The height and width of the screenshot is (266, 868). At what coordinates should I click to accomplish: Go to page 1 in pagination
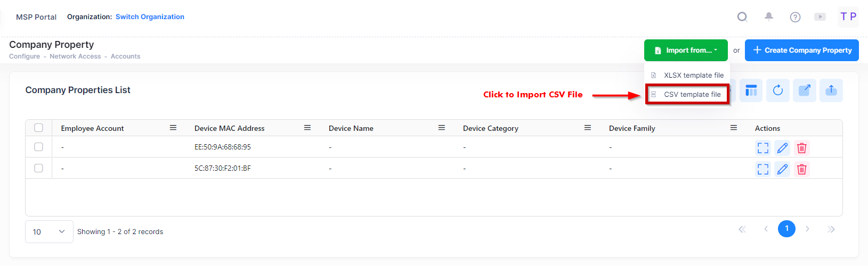[786, 229]
